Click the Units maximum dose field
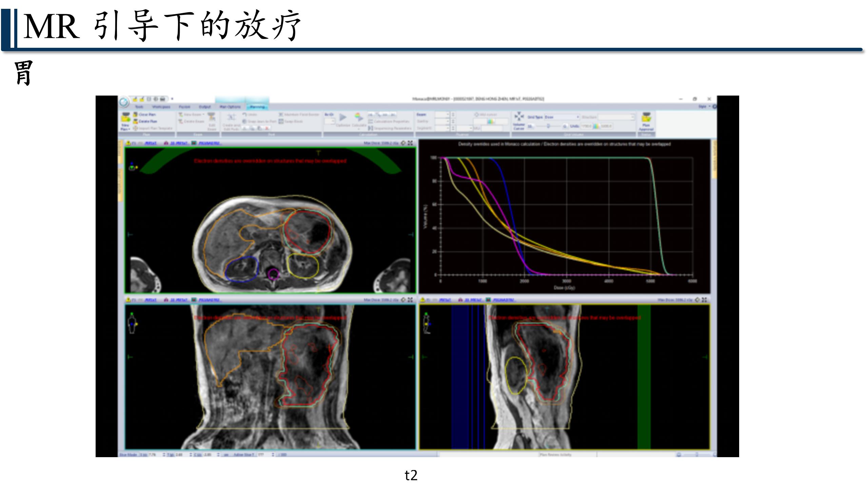 coord(606,126)
